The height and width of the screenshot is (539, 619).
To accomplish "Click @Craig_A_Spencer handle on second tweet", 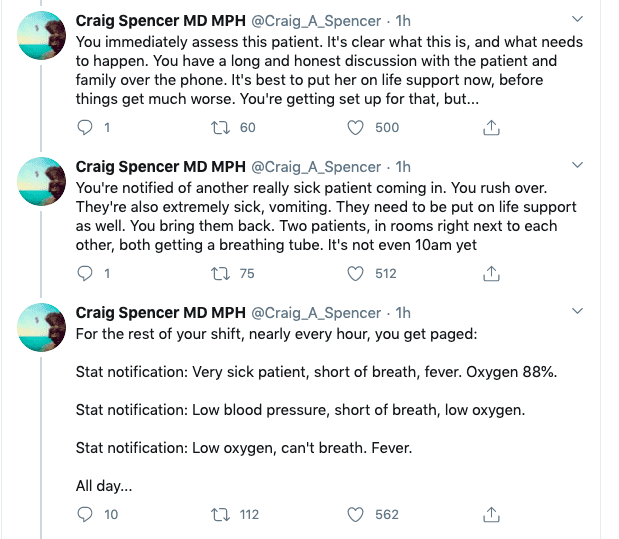I will coord(315,167).
